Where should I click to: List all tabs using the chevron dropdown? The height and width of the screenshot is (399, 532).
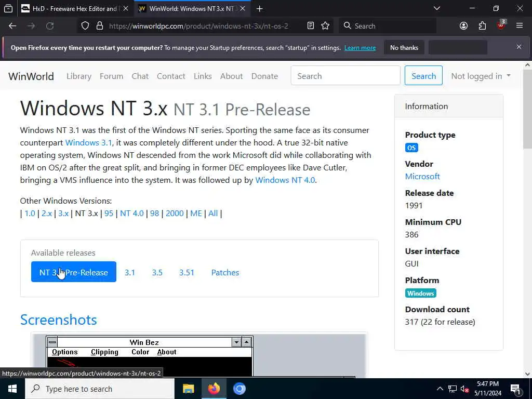point(436,8)
